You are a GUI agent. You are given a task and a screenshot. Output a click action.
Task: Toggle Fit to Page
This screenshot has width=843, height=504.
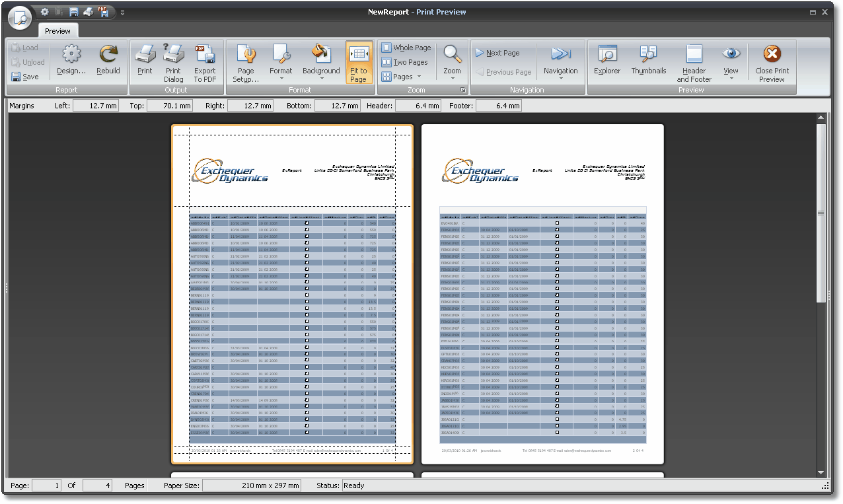tap(359, 63)
